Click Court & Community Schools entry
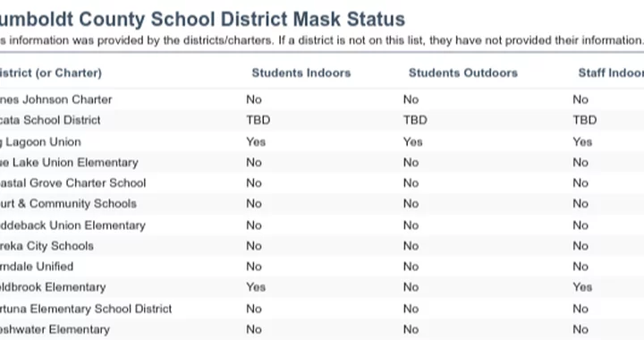Image resolution: width=644 pixels, height=340 pixels. tap(68, 204)
